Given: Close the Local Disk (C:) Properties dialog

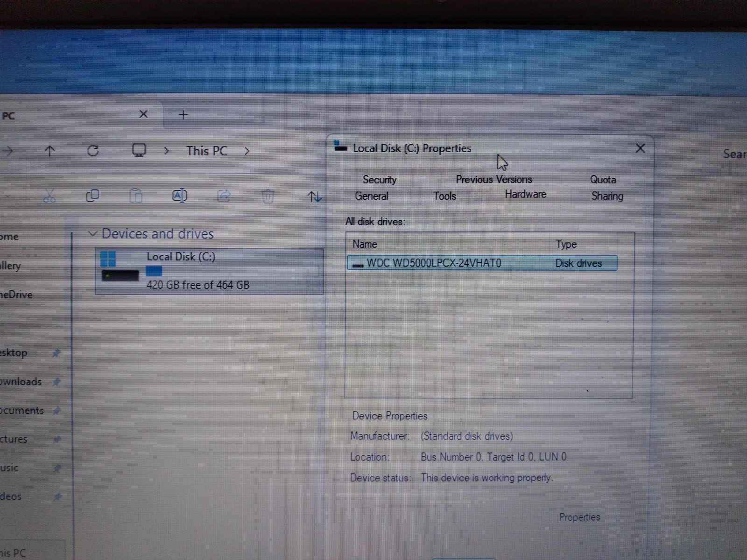Looking at the screenshot, I should (x=640, y=148).
